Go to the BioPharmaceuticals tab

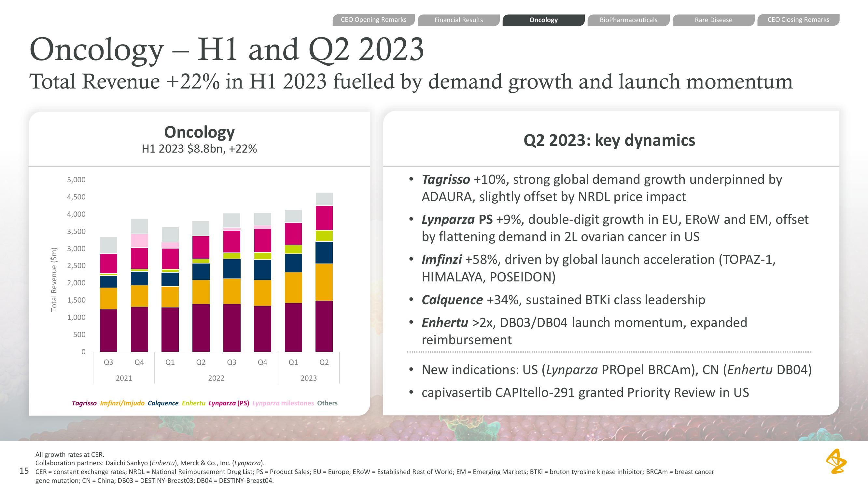pos(628,20)
